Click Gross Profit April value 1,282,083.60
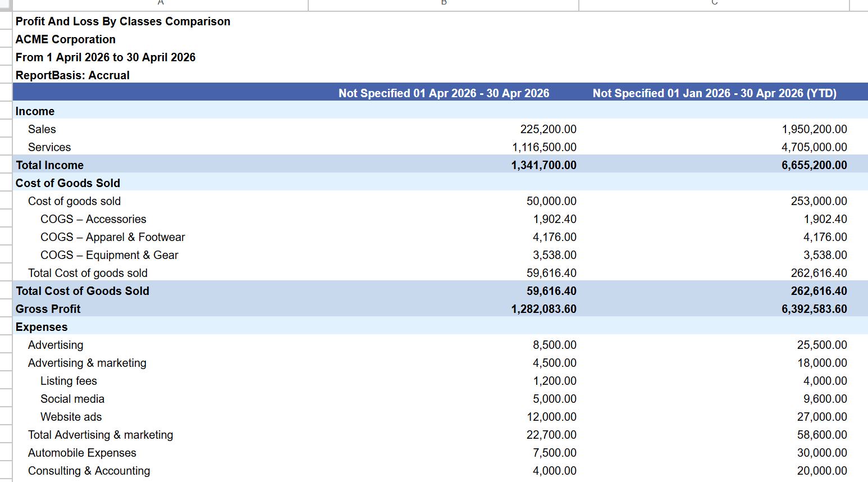Screen dimensions: 868x482 click(x=543, y=309)
